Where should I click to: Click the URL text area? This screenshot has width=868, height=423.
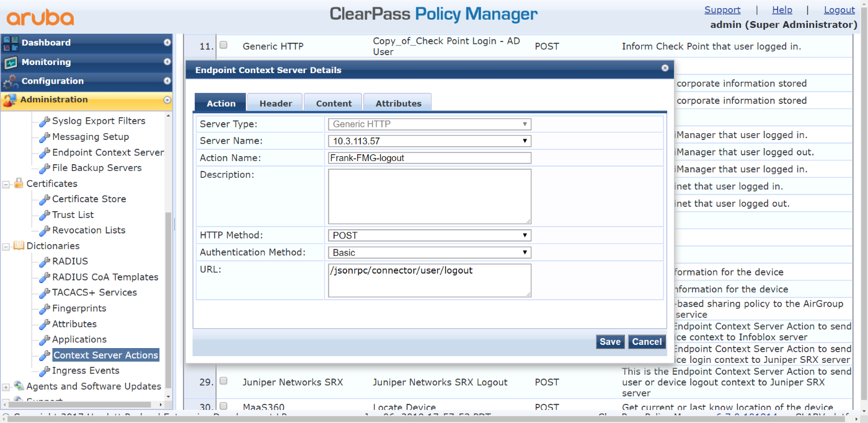429,281
